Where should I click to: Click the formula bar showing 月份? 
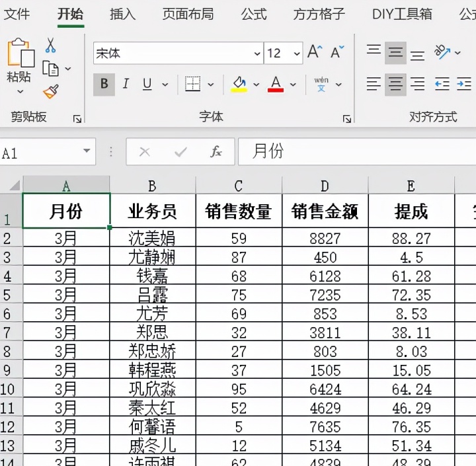357,151
